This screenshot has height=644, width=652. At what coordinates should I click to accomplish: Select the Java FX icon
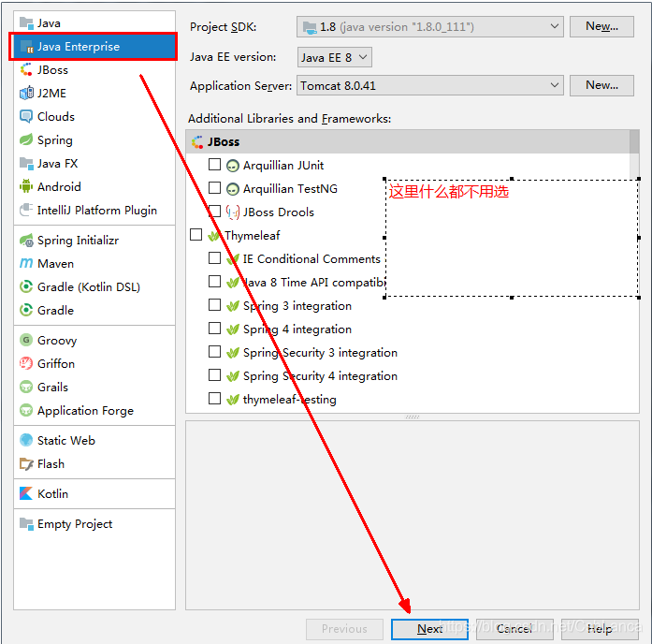tap(26, 164)
